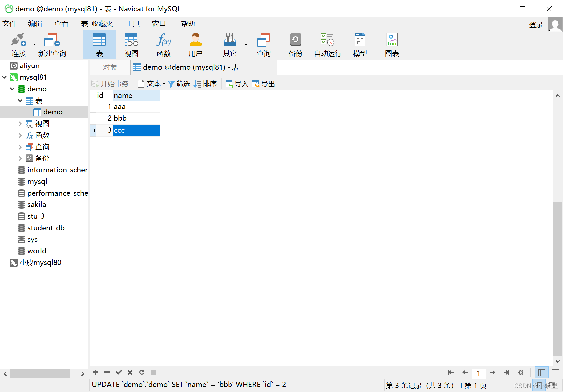The width and height of the screenshot is (563, 392).
Task: Click the 导入 (Import) button
Action: pyautogui.click(x=237, y=84)
